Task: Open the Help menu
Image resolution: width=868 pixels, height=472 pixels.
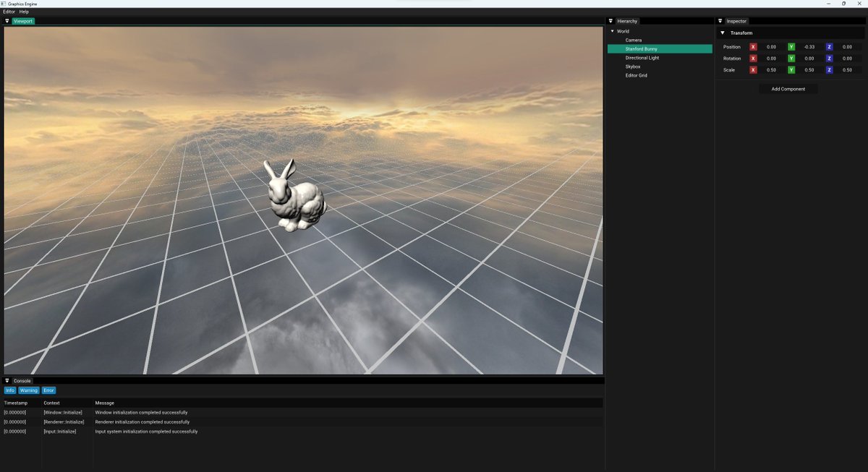Action: pos(25,12)
